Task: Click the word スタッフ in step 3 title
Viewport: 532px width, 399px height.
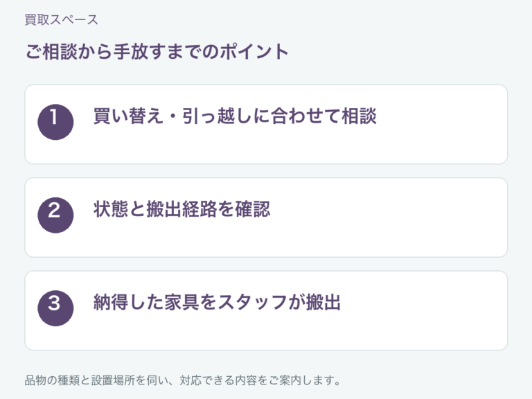Action: (252, 302)
